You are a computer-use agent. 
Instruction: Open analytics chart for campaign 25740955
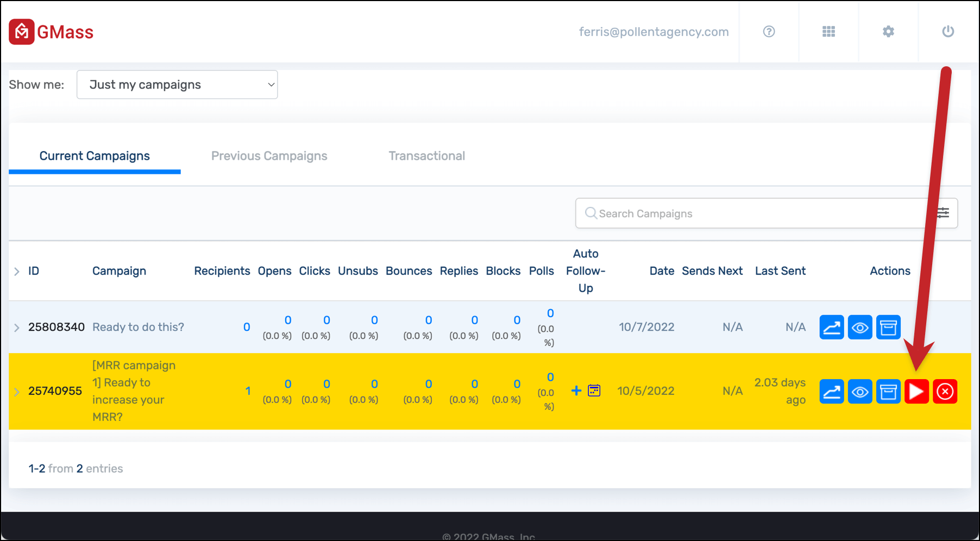coord(832,391)
